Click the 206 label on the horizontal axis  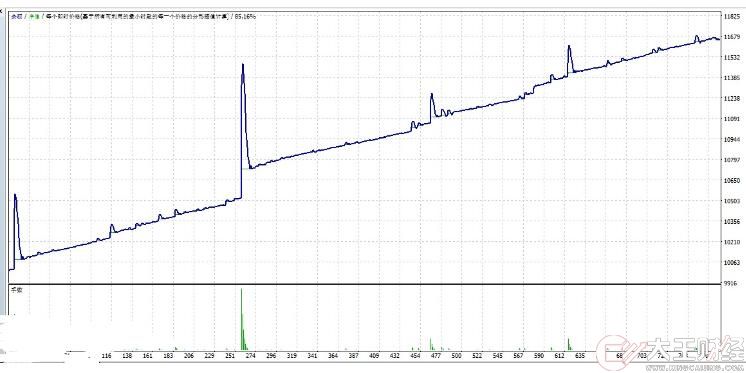[x=189, y=356]
